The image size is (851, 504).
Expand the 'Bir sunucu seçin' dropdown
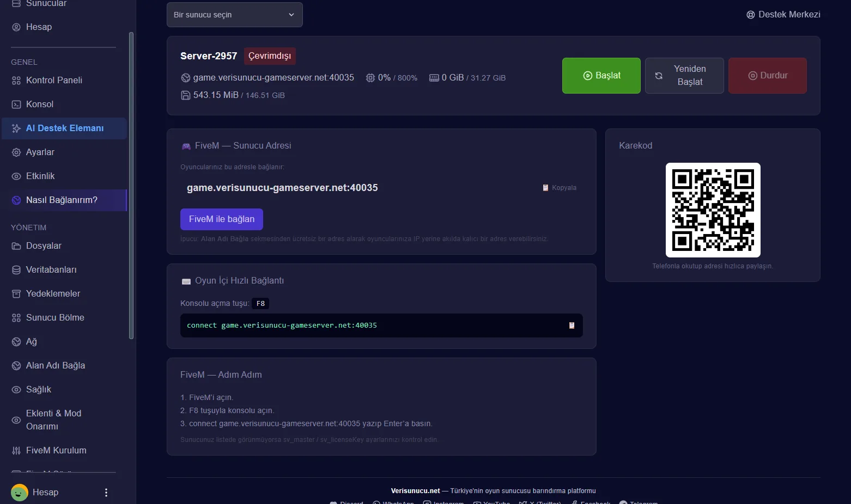(x=235, y=15)
